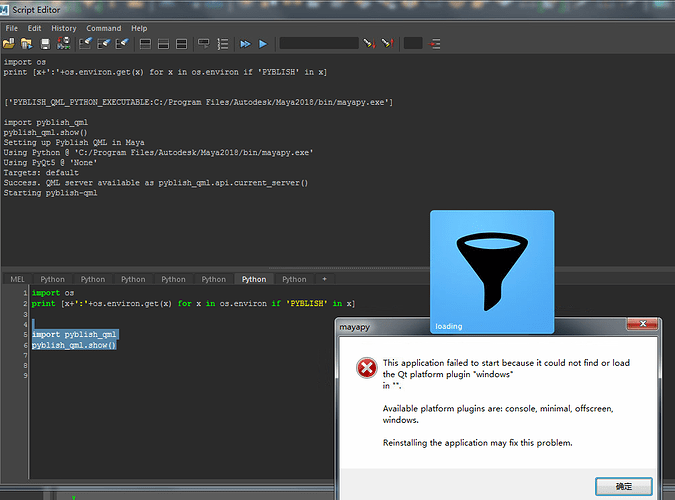
Task: Open the History menu
Action: click(64, 28)
